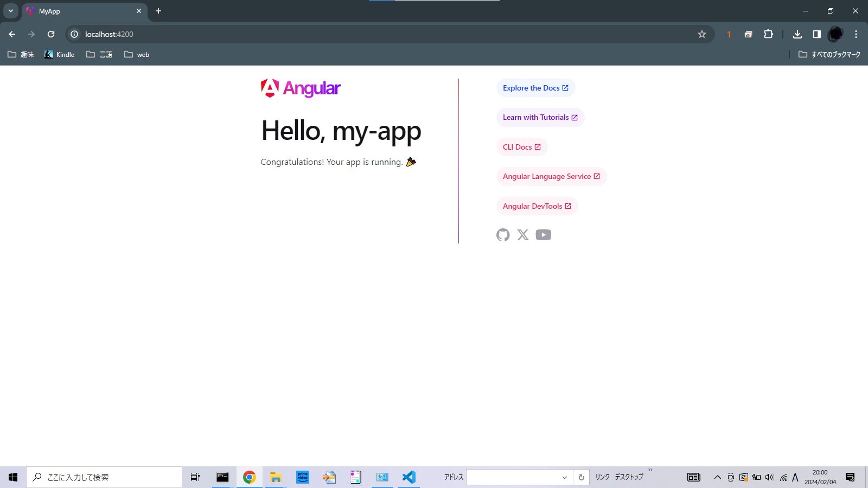Open File Explorer from taskbar
Screen dimensions: 868x488
(x=276, y=477)
